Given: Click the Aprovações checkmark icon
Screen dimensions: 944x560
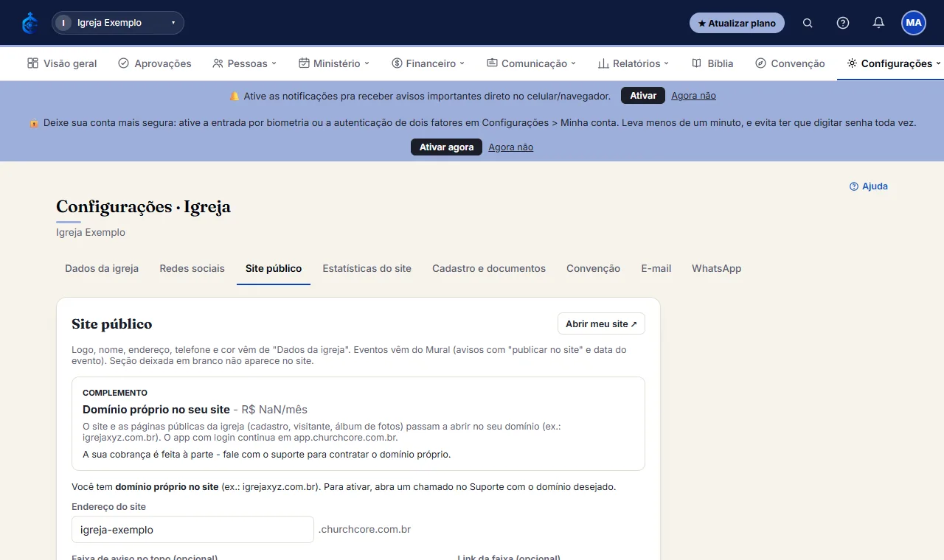Looking at the screenshot, I should click(x=124, y=63).
